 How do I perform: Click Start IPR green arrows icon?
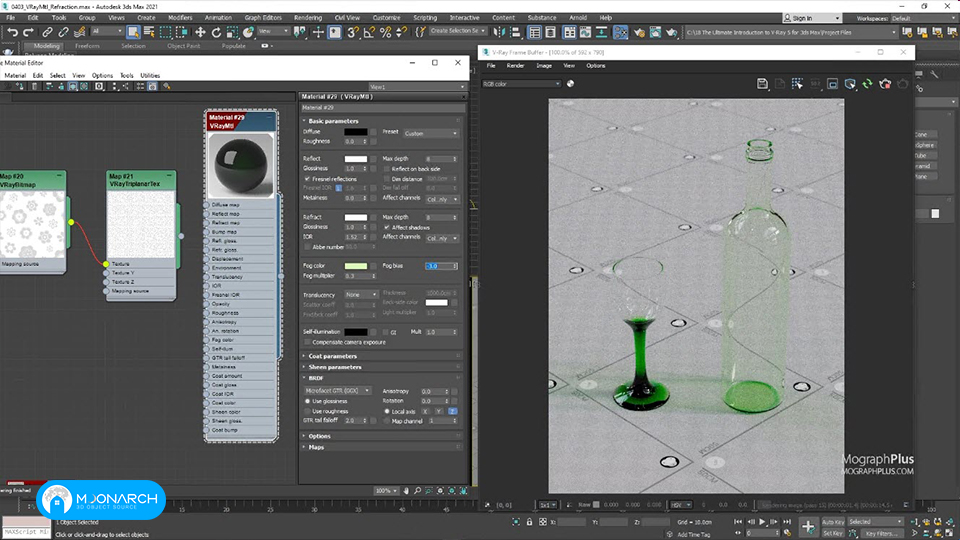(868, 84)
